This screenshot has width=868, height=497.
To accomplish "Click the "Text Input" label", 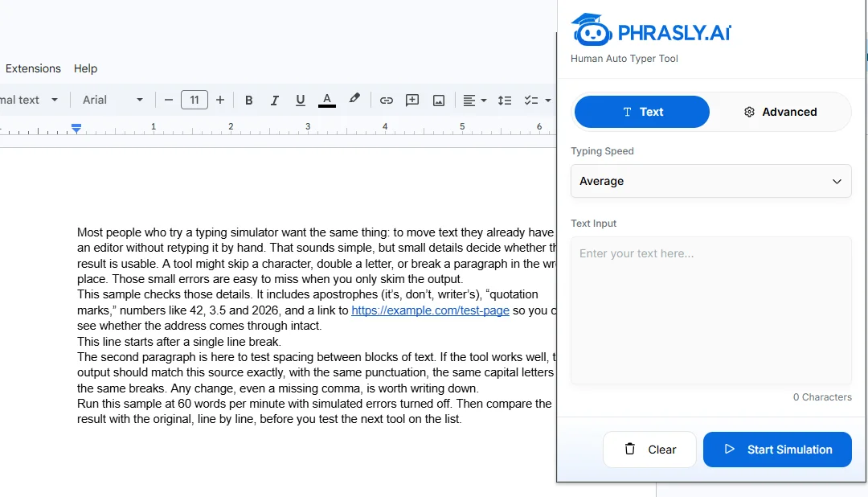I will (x=593, y=224).
